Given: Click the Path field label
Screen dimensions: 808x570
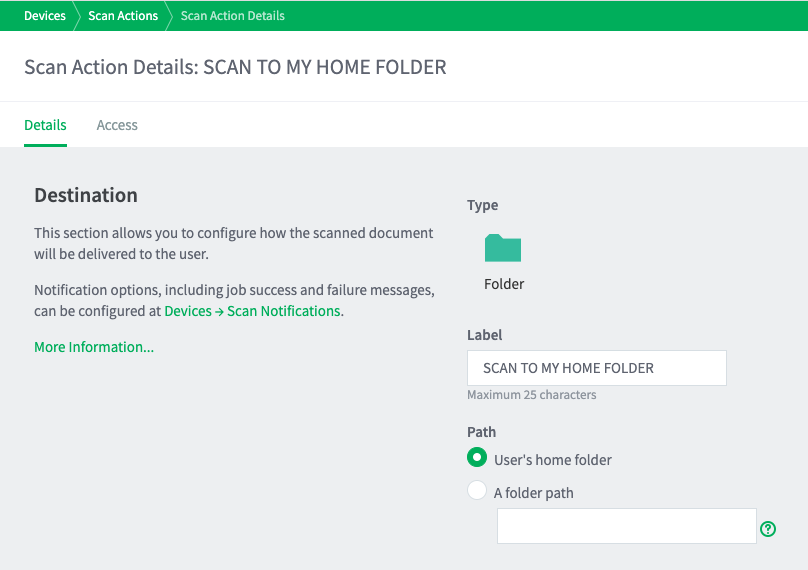Looking at the screenshot, I should 481,432.
